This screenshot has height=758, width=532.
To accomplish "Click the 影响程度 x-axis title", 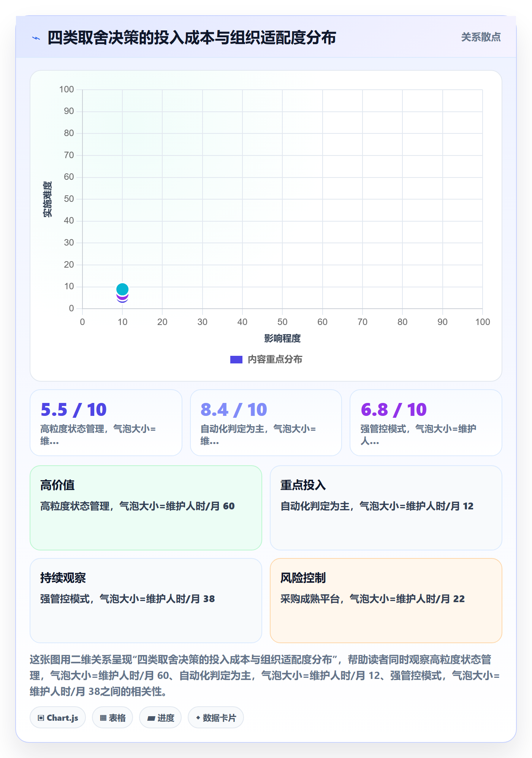I will coord(282,338).
